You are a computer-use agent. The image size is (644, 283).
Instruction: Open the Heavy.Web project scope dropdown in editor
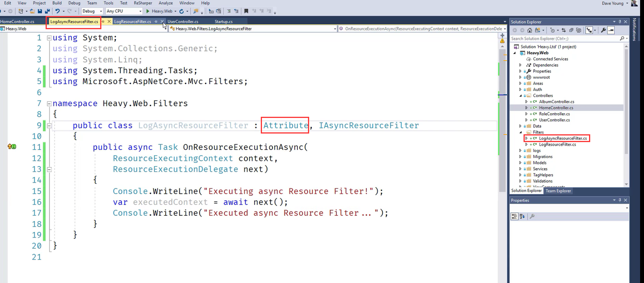(x=83, y=29)
